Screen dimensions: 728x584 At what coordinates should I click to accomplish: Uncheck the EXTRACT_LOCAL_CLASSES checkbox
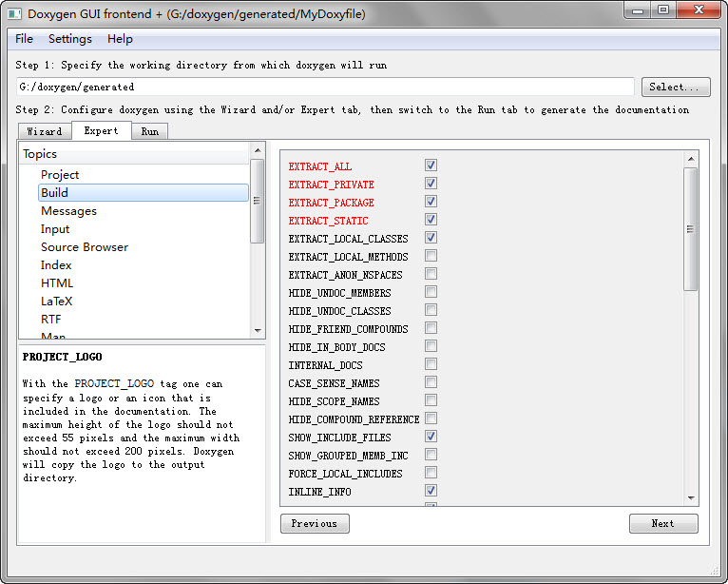pos(431,238)
